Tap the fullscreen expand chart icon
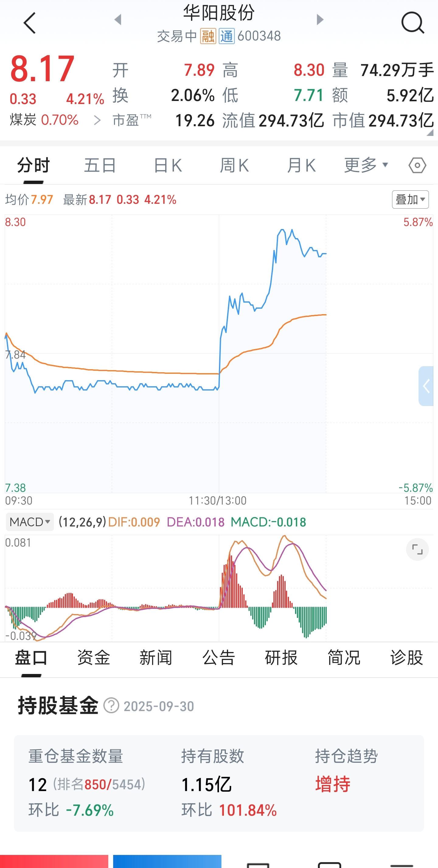438x868 pixels. point(417,550)
